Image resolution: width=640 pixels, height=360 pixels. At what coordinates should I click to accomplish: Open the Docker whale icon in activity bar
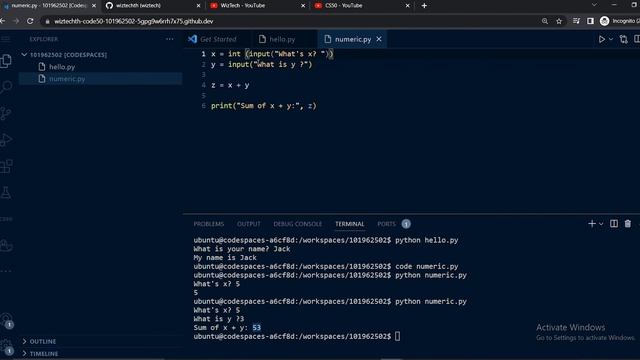[x=6, y=245]
